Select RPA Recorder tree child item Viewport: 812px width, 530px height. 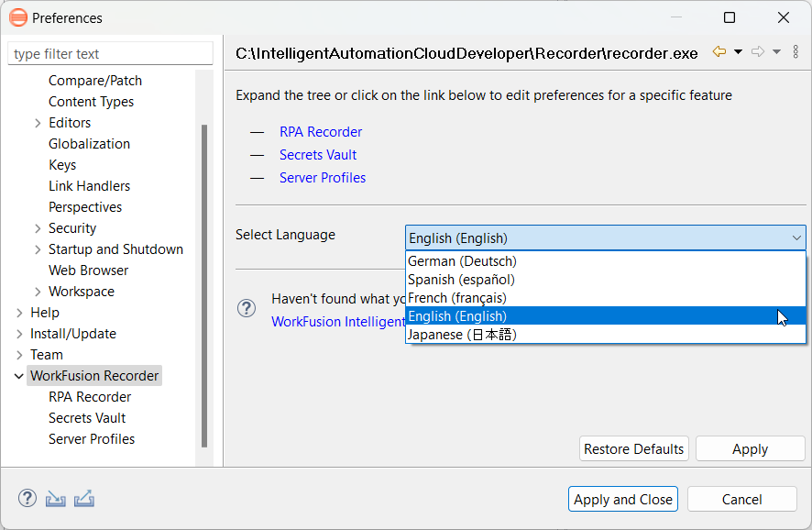pos(90,397)
